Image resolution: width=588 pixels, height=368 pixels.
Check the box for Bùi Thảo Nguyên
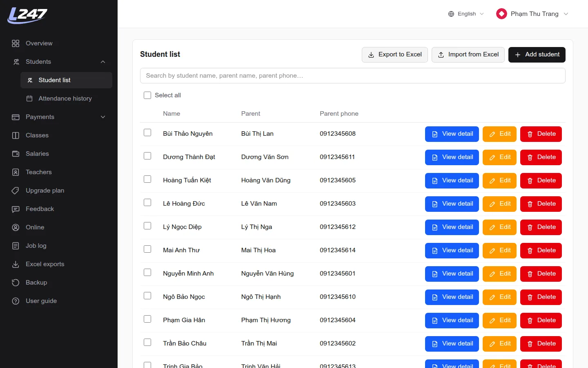tap(147, 132)
